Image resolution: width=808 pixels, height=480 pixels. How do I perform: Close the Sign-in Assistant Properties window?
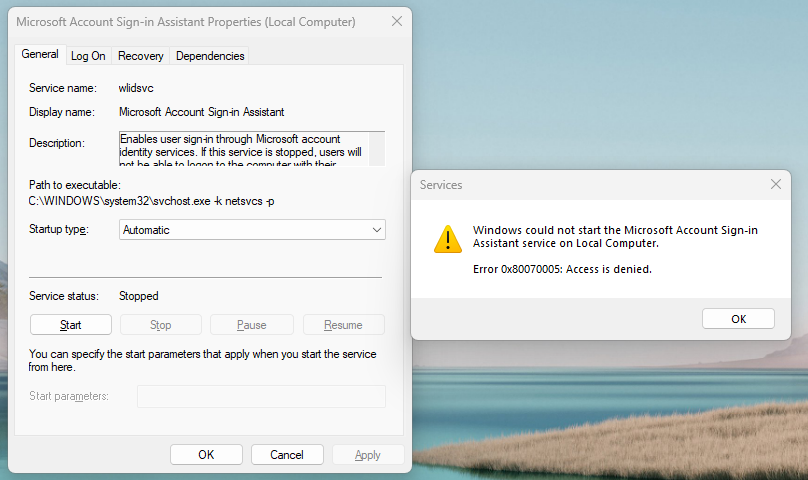(397, 21)
